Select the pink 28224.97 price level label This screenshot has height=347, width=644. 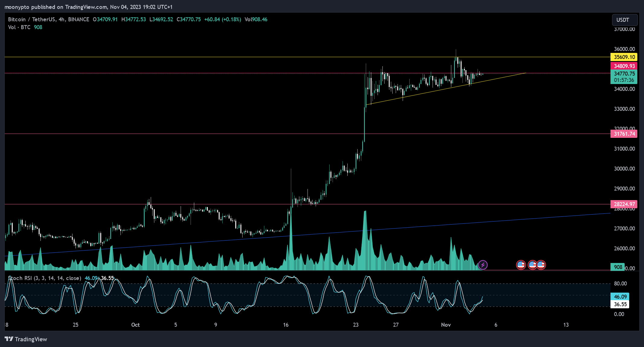(624, 204)
